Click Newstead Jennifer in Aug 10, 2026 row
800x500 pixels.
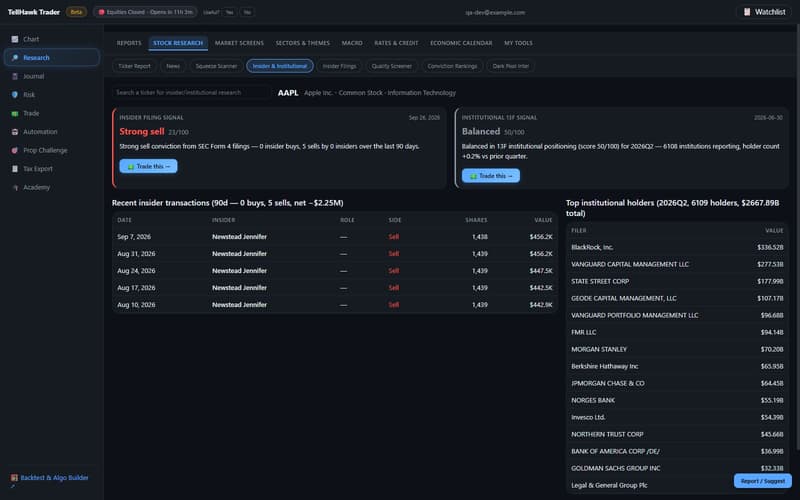[x=239, y=305]
